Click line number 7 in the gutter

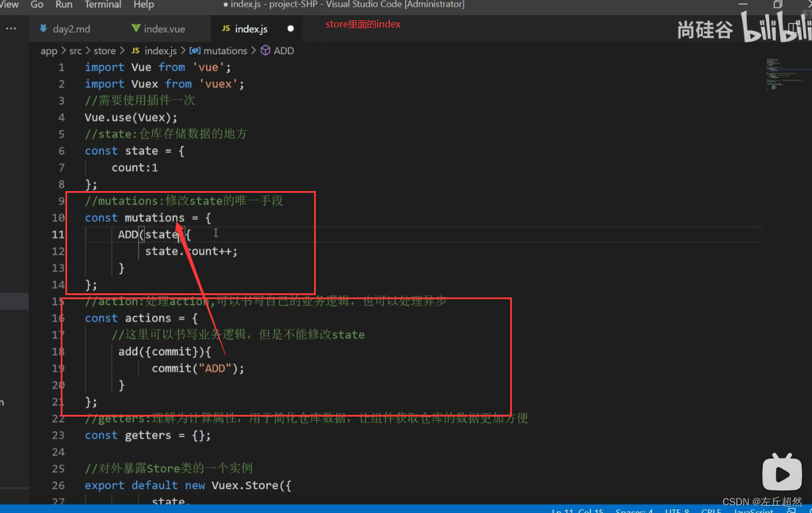(x=61, y=168)
